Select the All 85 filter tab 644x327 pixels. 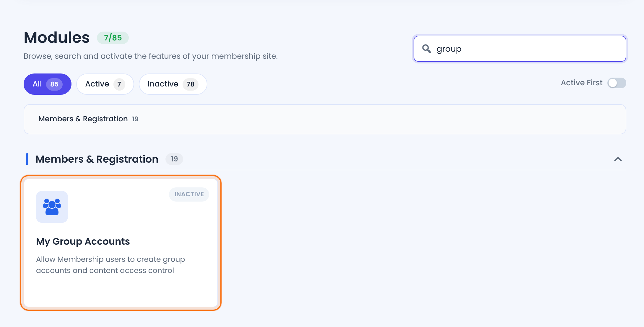tap(48, 84)
